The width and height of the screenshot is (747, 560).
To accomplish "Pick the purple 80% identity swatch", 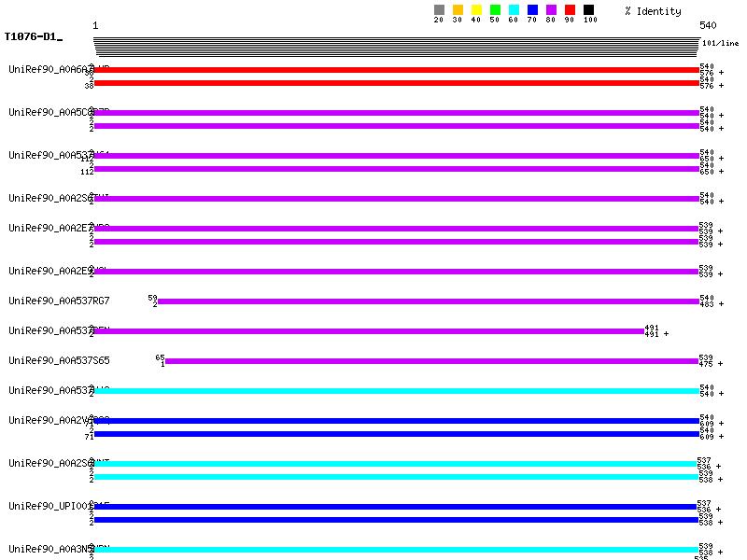I will tap(551, 10).
